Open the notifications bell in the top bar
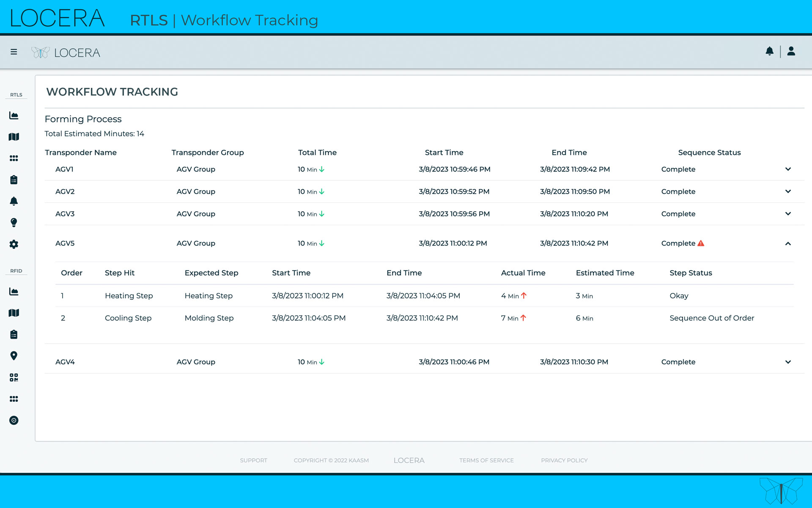This screenshot has width=812, height=508. point(770,51)
